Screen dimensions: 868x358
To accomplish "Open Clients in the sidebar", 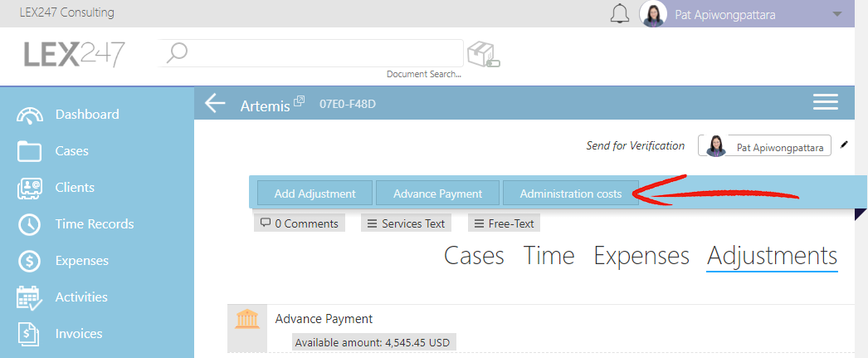I will coord(75,188).
